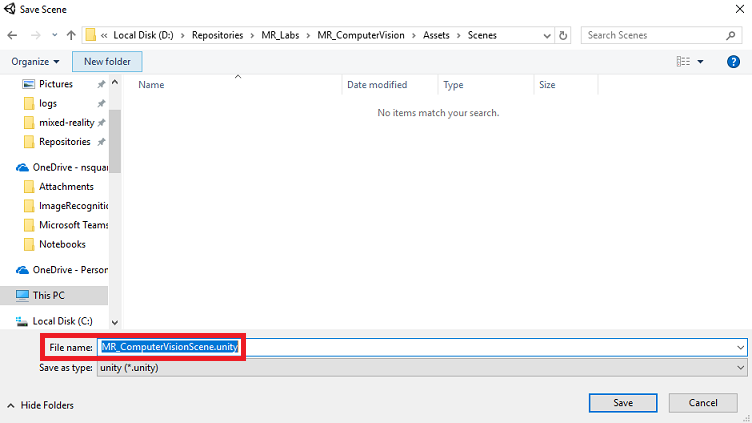Click the navigation pane scroll up arrow
The width and height of the screenshot is (752, 423).
[x=115, y=82]
